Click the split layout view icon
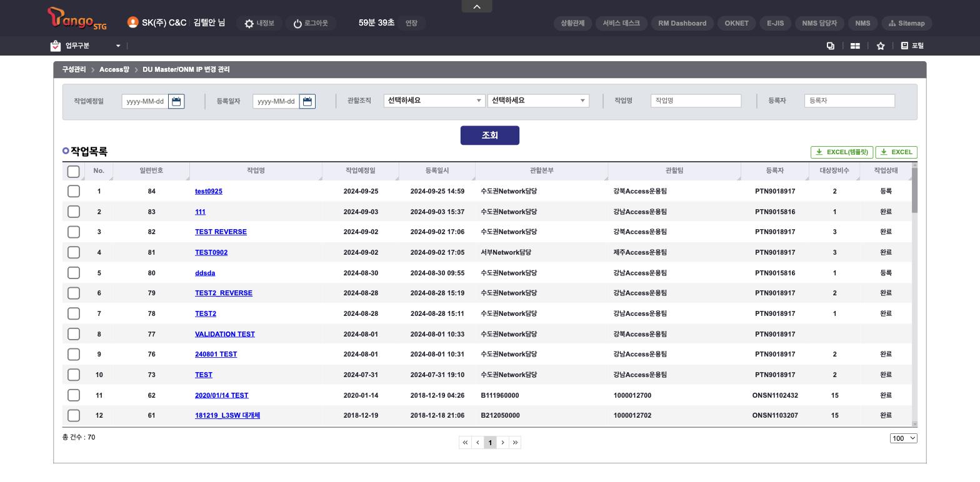 pos(855,46)
